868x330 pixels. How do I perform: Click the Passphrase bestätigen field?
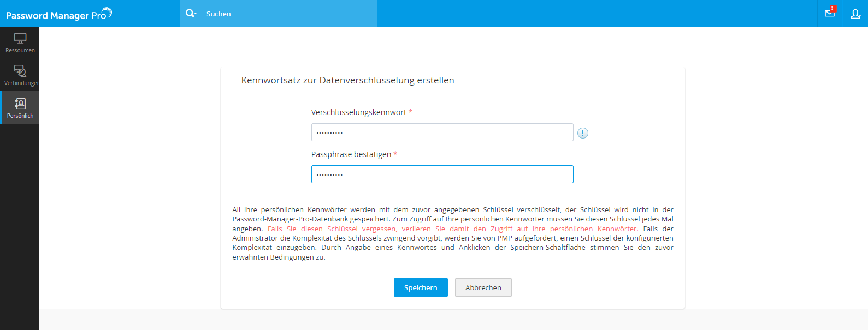click(442, 175)
